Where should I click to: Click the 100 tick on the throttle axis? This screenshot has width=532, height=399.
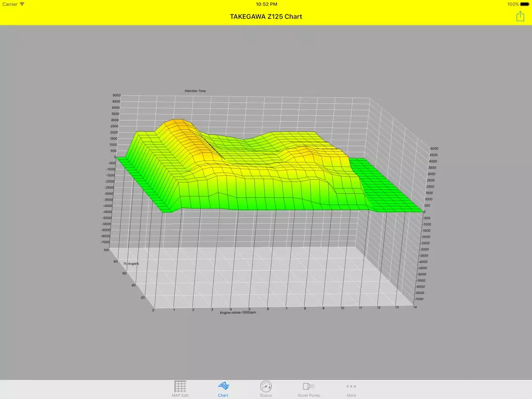tap(106, 250)
